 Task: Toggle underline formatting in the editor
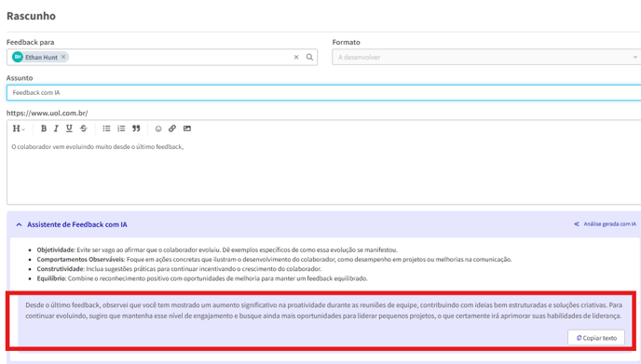click(69, 128)
